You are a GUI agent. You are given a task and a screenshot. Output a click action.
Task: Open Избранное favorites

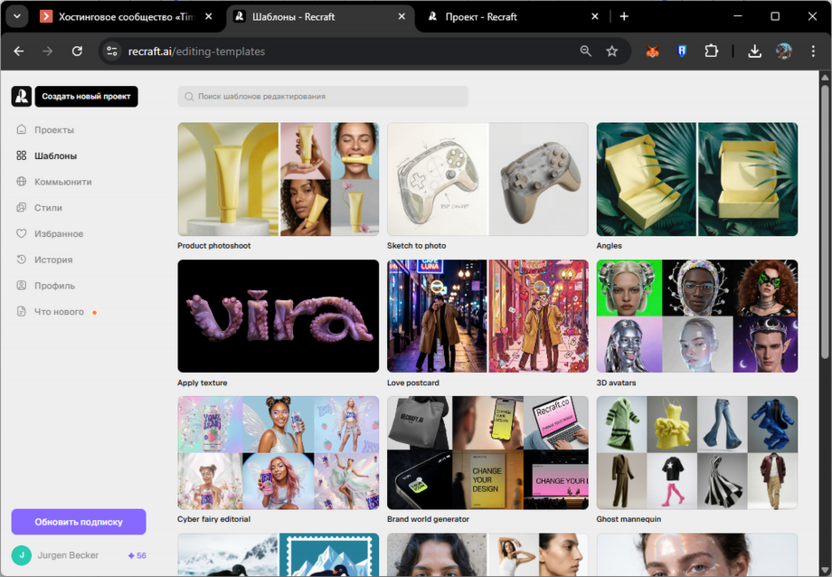click(59, 234)
